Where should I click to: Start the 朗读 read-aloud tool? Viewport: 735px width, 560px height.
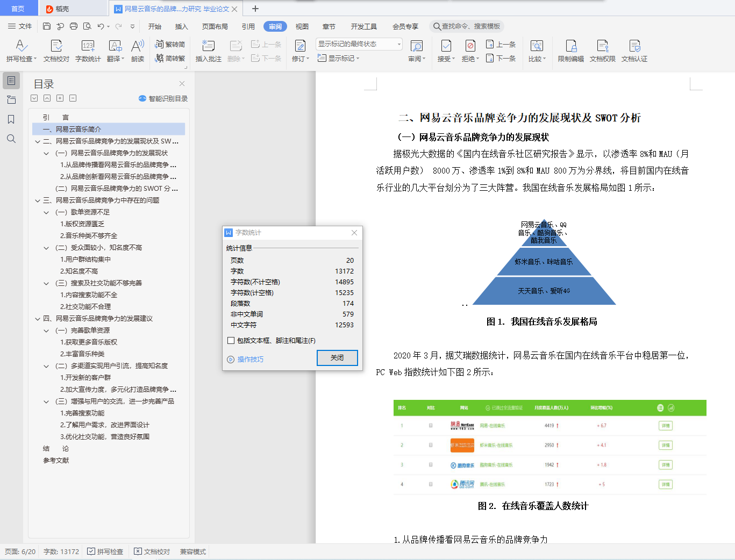pos(138,51)
